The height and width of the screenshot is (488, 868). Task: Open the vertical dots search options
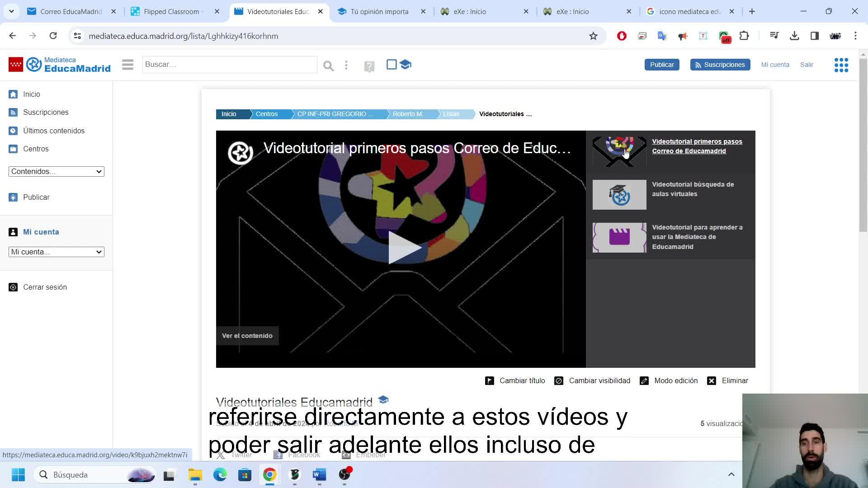pos(346,65)
